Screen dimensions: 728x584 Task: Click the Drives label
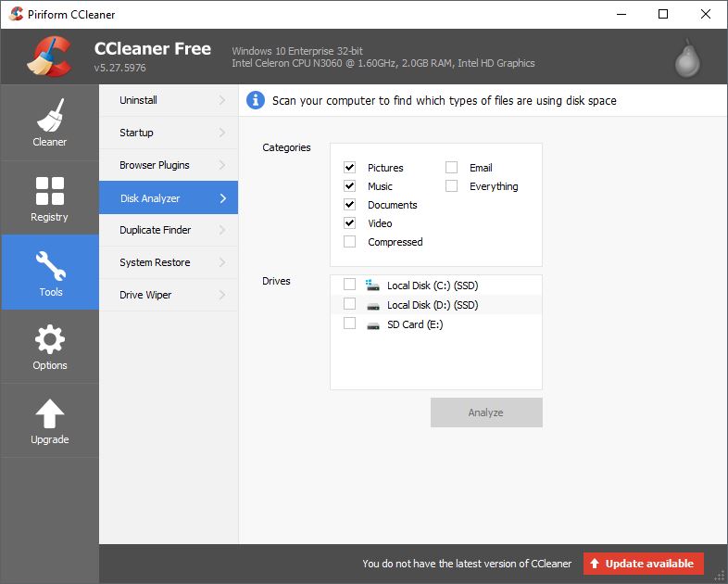(x=276, y=281)
